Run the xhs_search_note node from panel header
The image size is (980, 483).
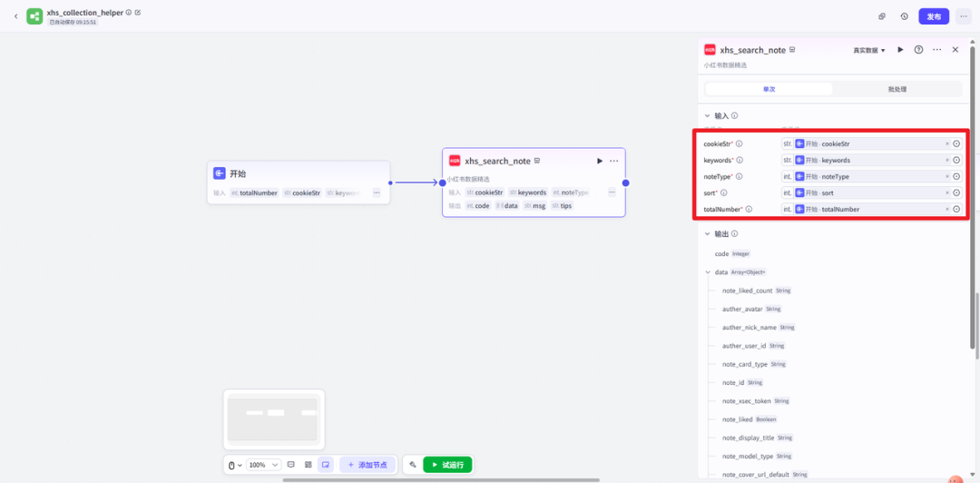point(900,50)
